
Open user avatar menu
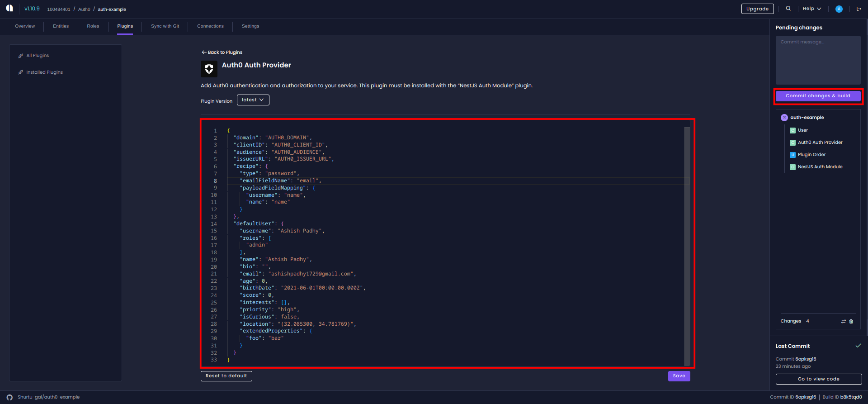[839, 9]
